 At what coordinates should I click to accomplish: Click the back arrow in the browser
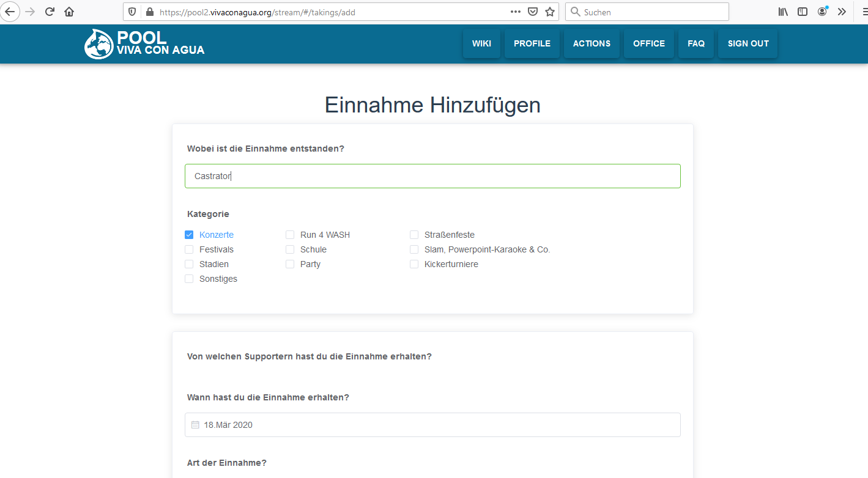coord(10,12)
